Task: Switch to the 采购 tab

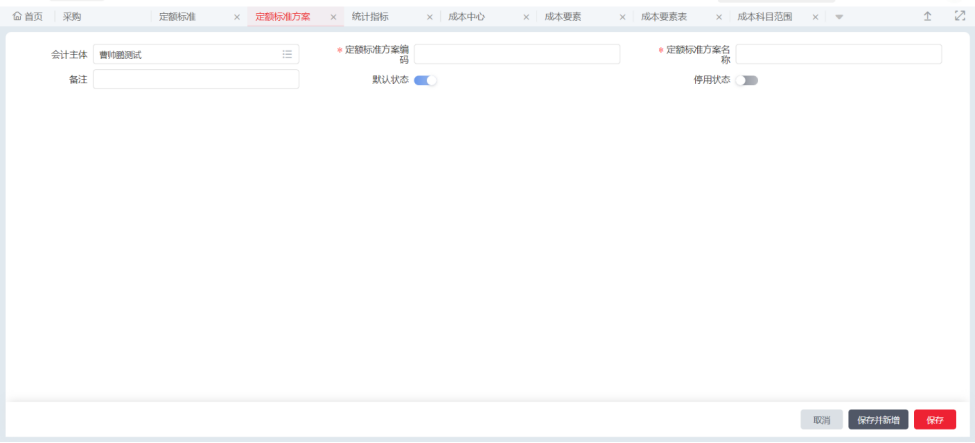Action: (x=72, y=17)
